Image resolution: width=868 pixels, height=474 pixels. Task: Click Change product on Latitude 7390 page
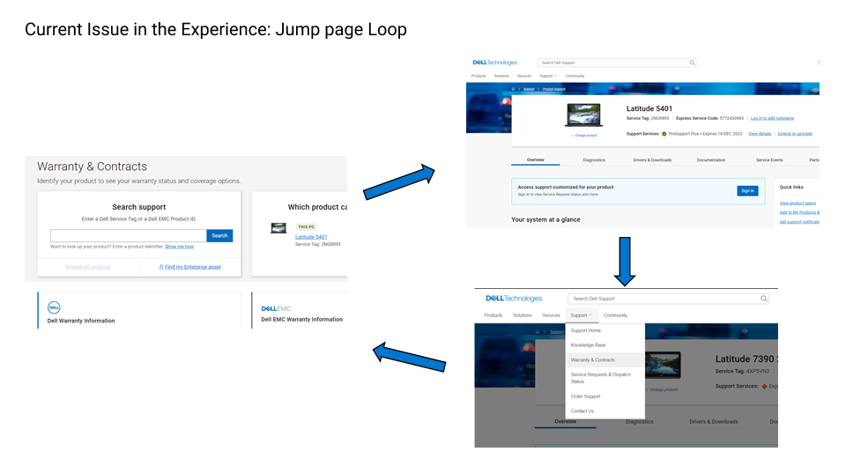point(664,389)
